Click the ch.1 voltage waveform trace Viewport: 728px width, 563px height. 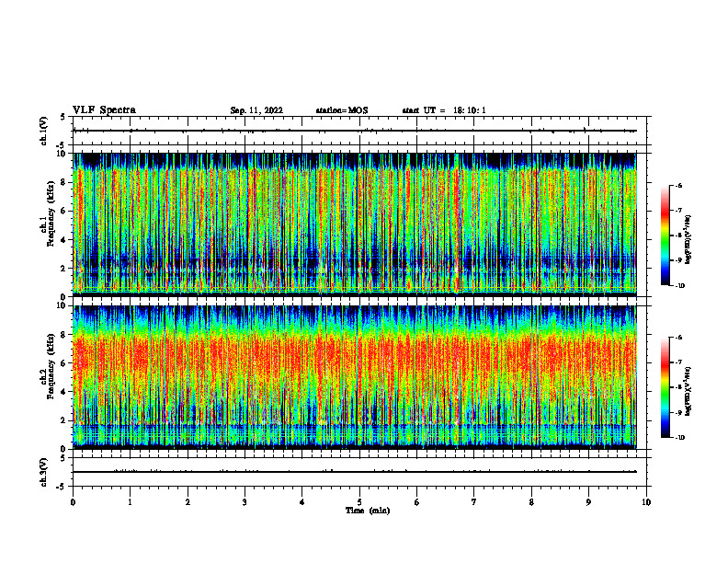click(355, 131)
